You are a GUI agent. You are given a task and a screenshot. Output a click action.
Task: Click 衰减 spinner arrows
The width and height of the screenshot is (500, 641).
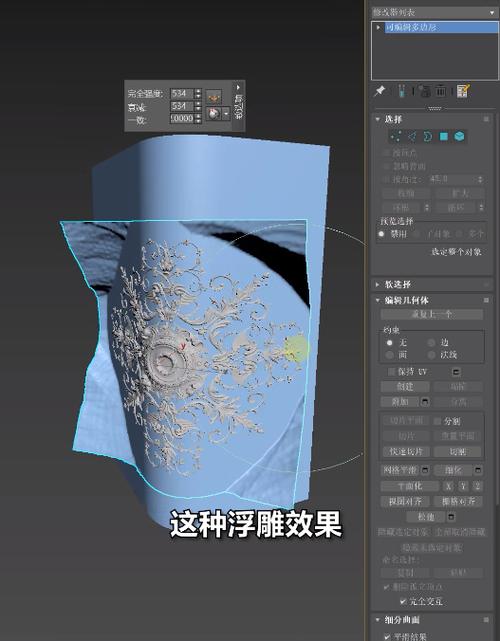pos(198,106)
